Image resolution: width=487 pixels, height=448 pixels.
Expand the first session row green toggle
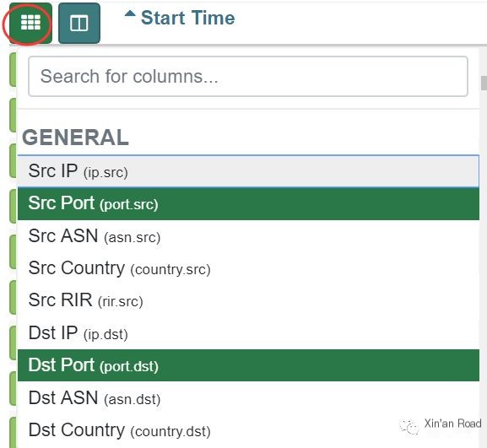(13, 69)
